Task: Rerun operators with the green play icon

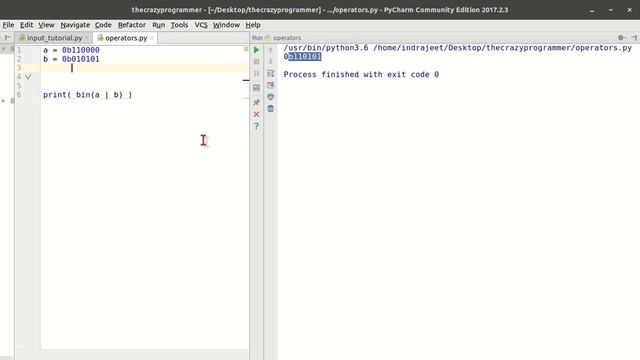Action: tap(256, 50)
